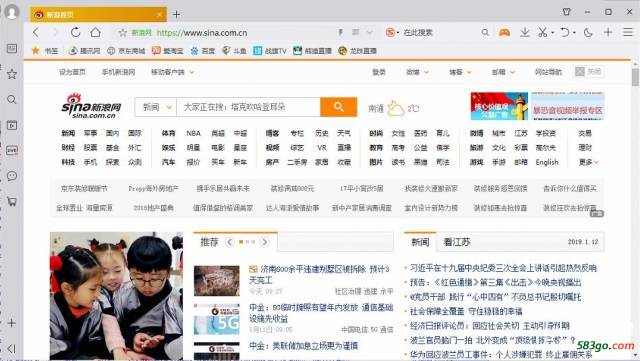The image size is (640, 361).
Task: Click the red flag banner ad
Action: point(499,106)
